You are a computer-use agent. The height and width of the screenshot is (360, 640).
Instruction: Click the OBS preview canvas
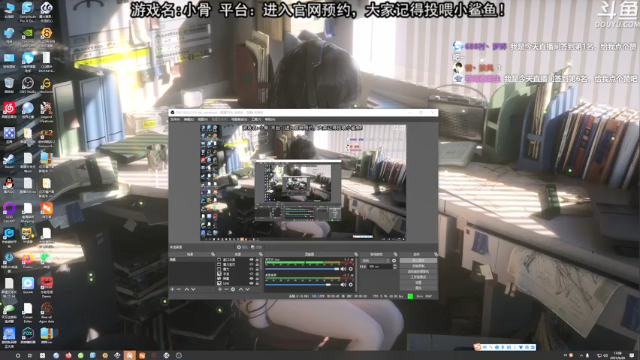(x=303, y=182)
